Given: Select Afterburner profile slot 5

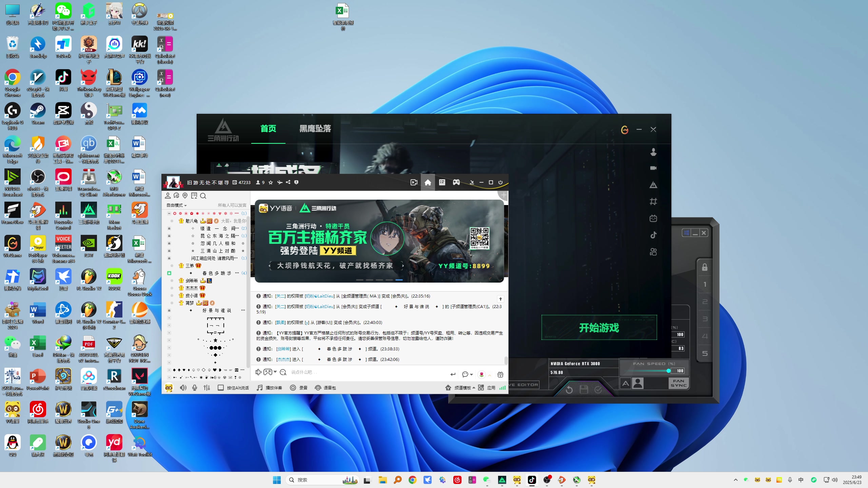Looking at the screenshot, I should point(705,353).
